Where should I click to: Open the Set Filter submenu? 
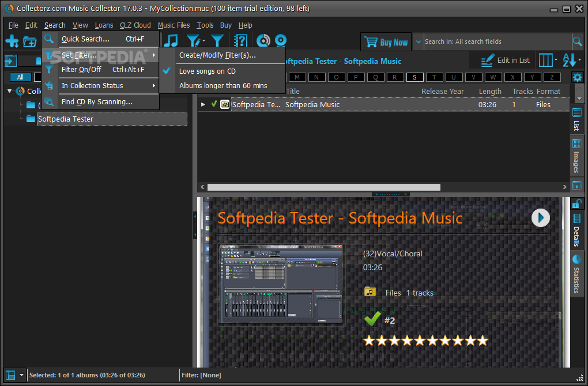click(x=100, y=55)
